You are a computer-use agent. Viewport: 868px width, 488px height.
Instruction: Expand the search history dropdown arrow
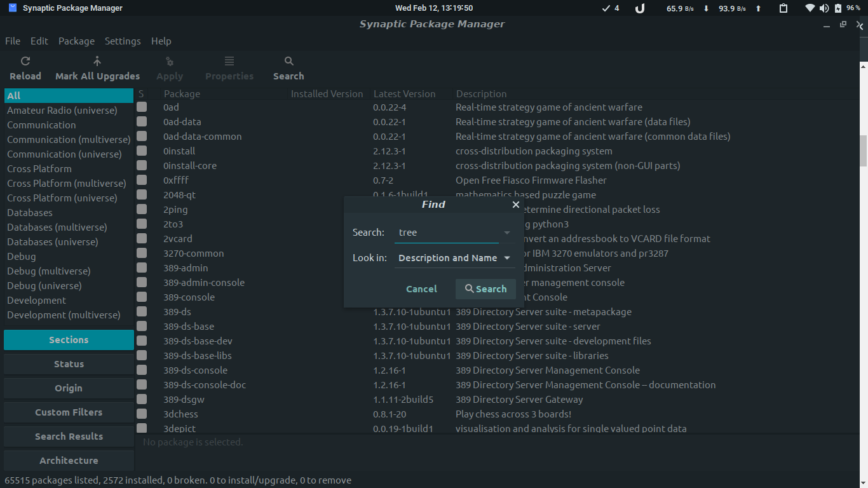tap(506, 233)
